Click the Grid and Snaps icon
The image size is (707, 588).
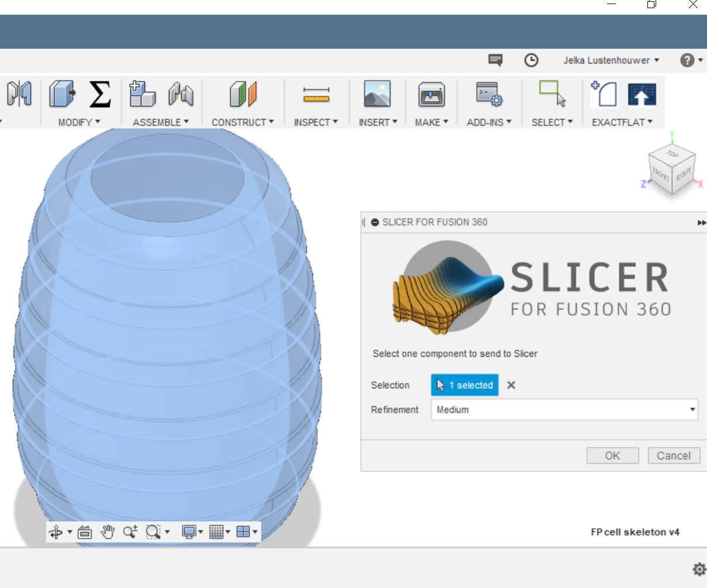pos(216,532)
